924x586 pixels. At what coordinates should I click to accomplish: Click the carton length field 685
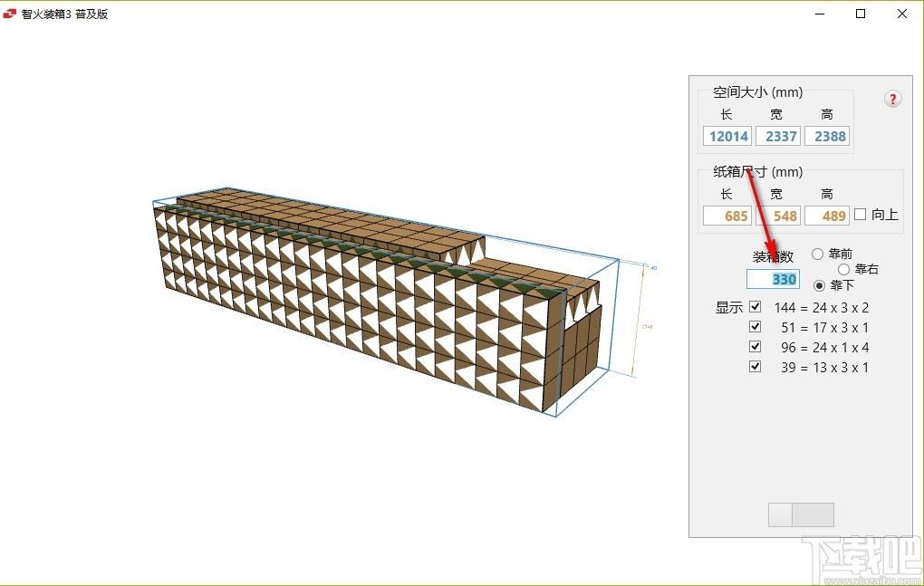tap(727, 216)
